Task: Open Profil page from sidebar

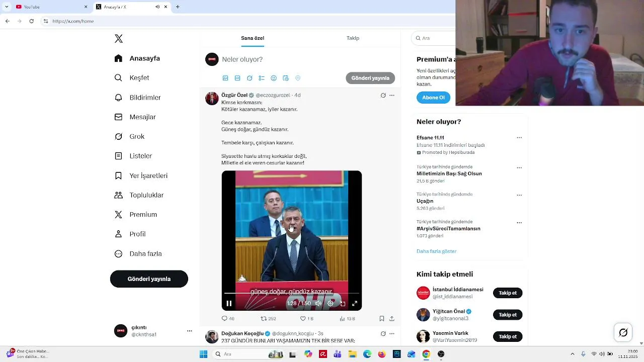Action: 130,234
